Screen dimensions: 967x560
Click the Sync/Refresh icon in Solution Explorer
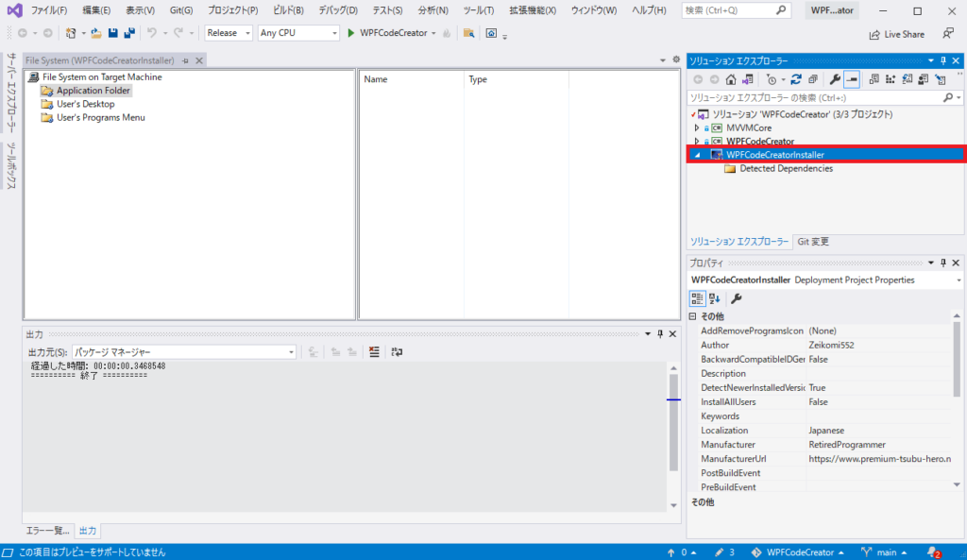(796, 79)
